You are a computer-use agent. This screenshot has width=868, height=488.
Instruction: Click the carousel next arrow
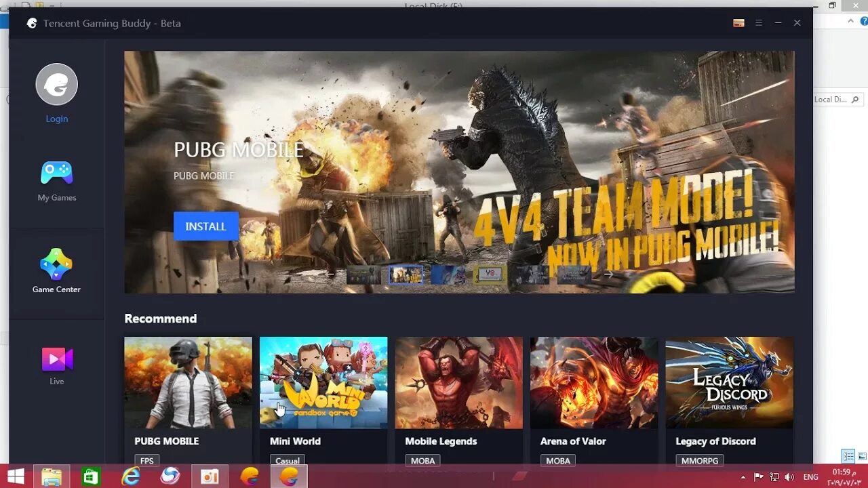(608, 274)
